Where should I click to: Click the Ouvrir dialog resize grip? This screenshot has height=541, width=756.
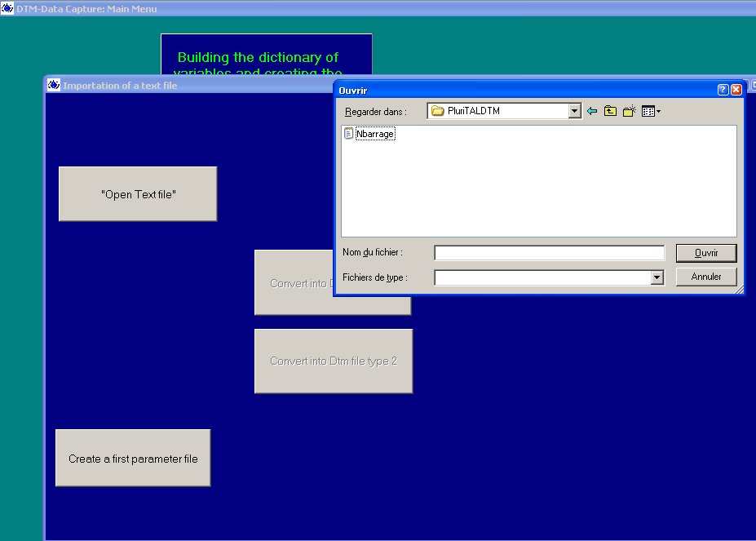(x=739, y=289)
